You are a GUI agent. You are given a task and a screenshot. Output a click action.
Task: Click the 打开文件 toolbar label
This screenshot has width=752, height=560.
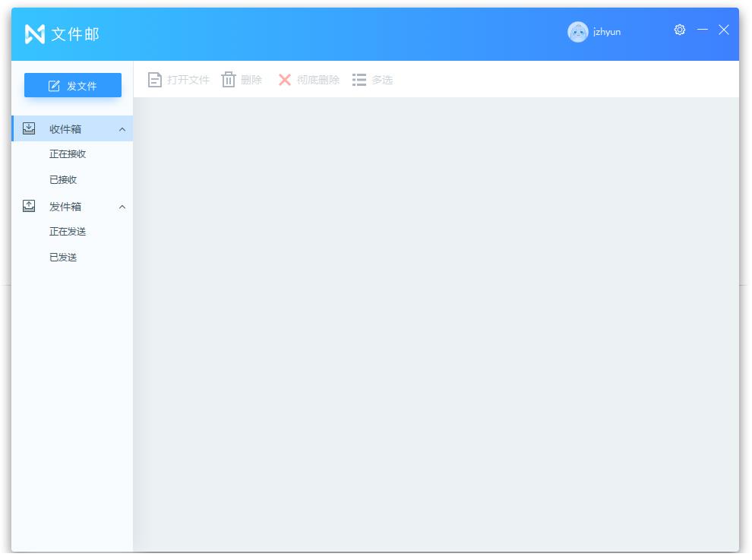tap(188, 80)
